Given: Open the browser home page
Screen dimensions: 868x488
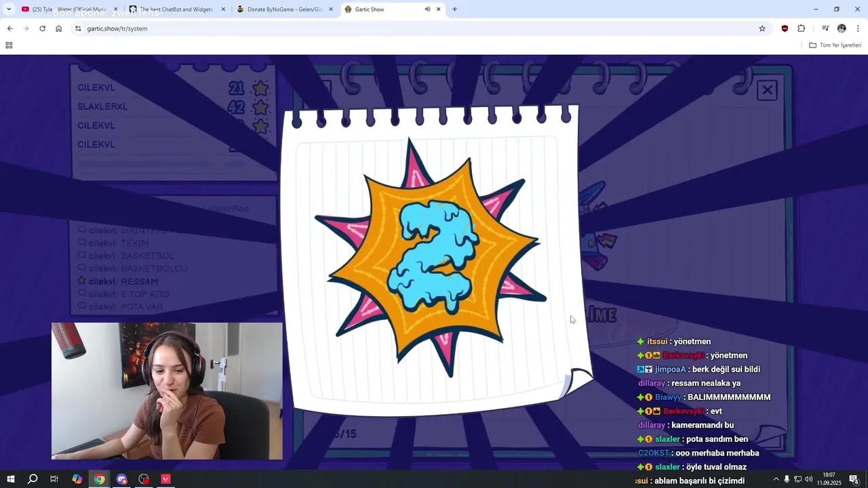Looking at the screenshot, I should [x=58, y=28].
